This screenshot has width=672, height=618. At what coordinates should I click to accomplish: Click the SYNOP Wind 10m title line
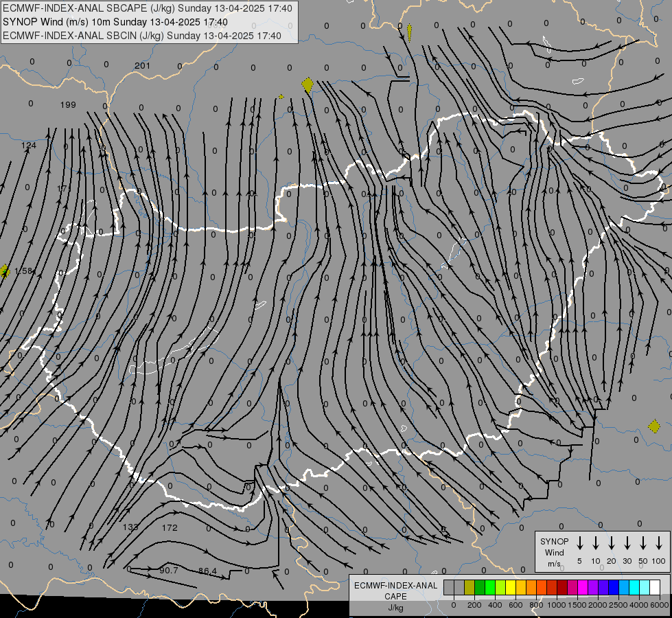point(115,22)
